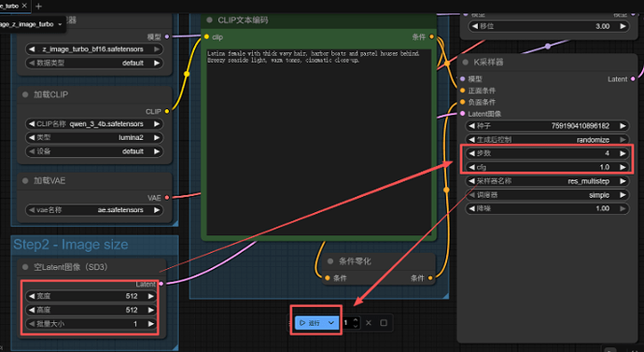Click the red VAE output port on 加载VAE
644x352 pixels.
point(167,198)
